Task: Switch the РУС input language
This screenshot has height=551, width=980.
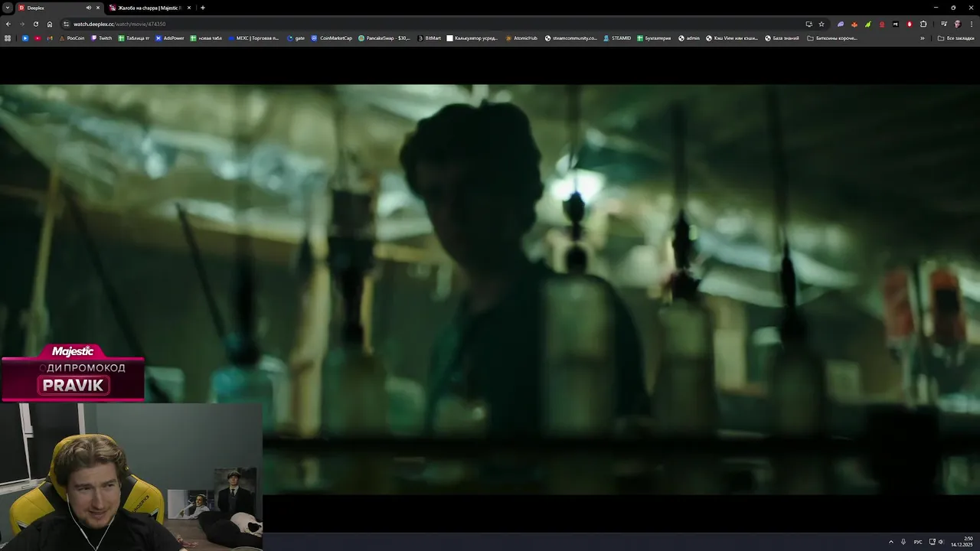Action: click(918, 542)
